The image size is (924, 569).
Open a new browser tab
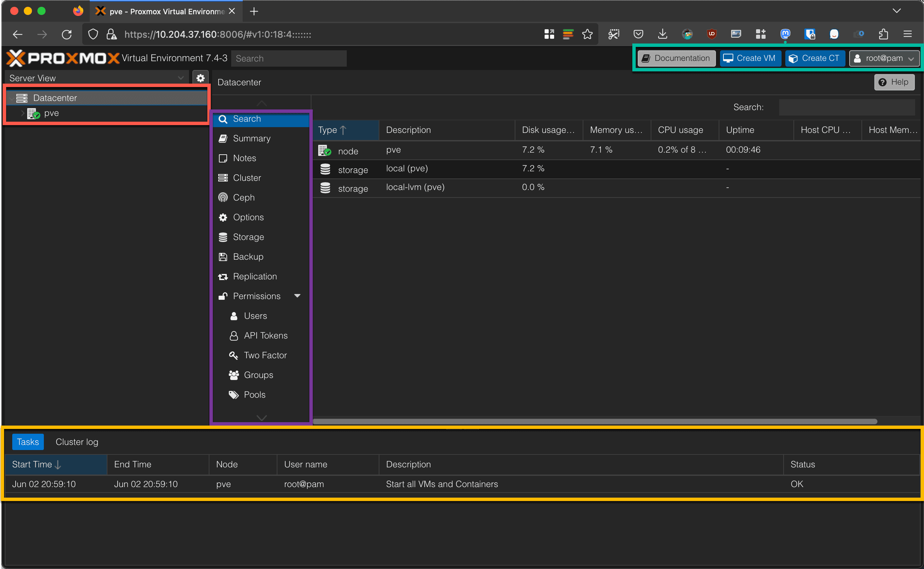click(254, 11)
